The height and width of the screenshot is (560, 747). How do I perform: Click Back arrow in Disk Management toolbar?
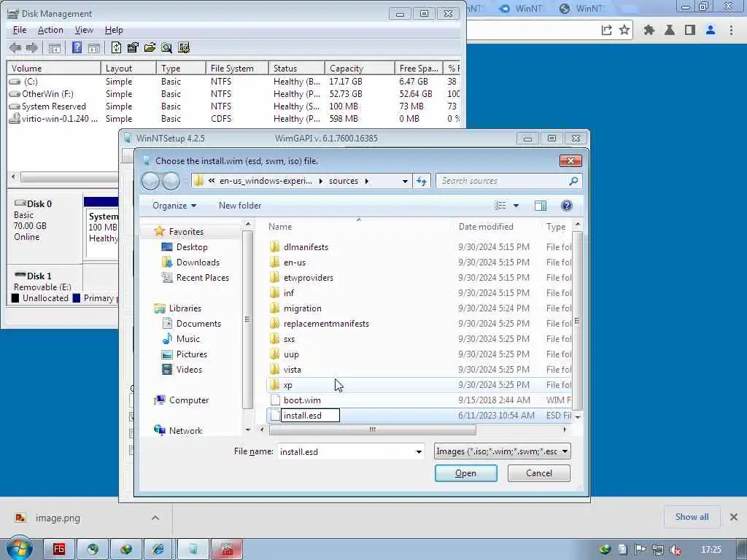(x=15, y=47)
